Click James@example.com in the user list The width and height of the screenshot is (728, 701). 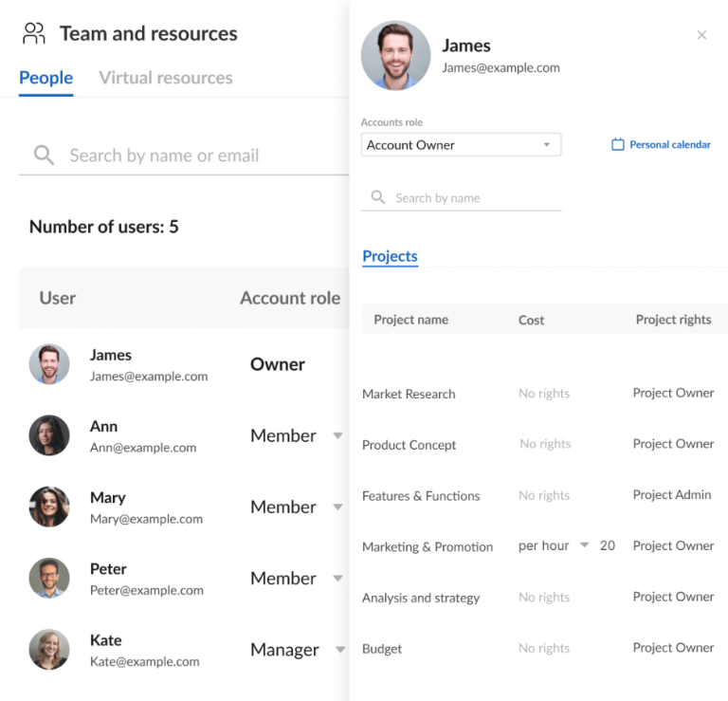(x=149, y=377)
